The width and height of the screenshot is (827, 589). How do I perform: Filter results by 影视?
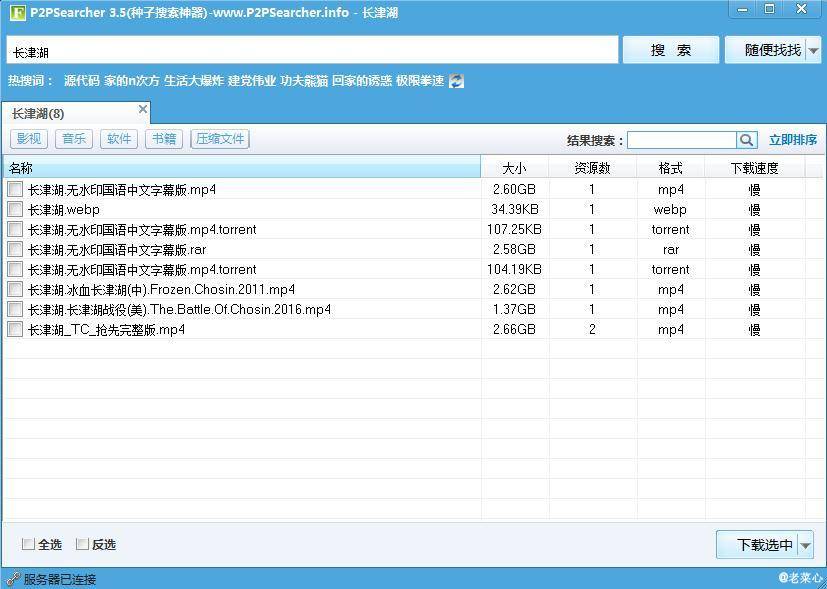[29, 139]
